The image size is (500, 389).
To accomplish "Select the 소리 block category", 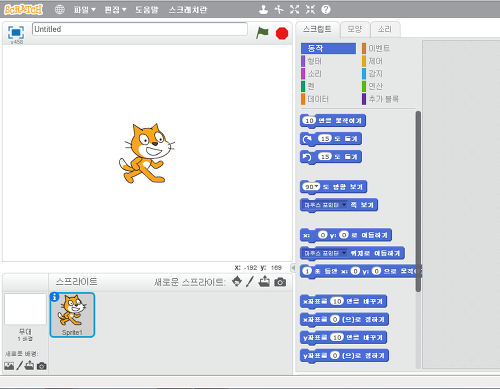I will pos(328,74).
